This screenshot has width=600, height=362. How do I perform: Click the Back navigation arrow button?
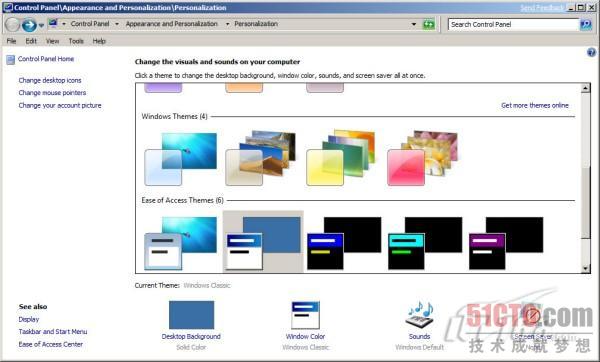point(12,25)
